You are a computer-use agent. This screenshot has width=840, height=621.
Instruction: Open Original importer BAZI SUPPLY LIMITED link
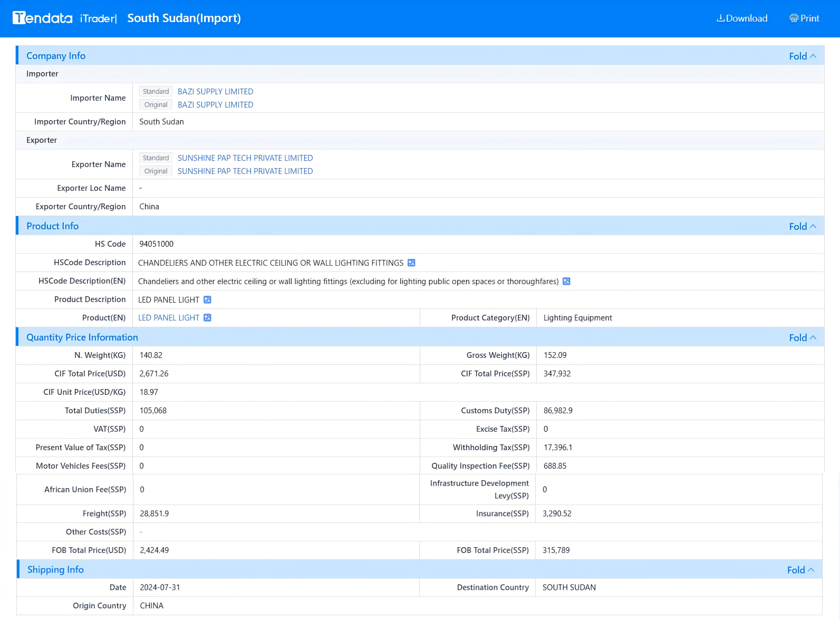pyautogui.click(x=215, y=104)
